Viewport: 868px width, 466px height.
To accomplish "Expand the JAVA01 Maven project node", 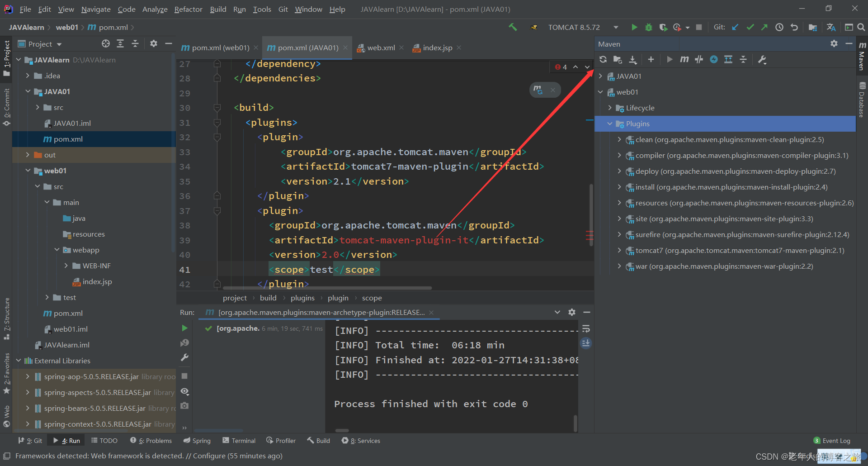I will point(600,76).
